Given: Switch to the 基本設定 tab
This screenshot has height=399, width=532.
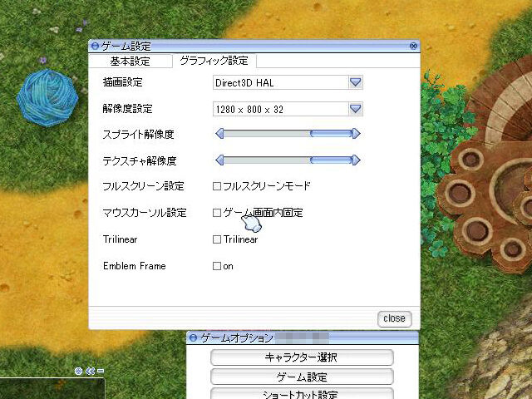Looking at the screenshot, I should pos(131,61).
